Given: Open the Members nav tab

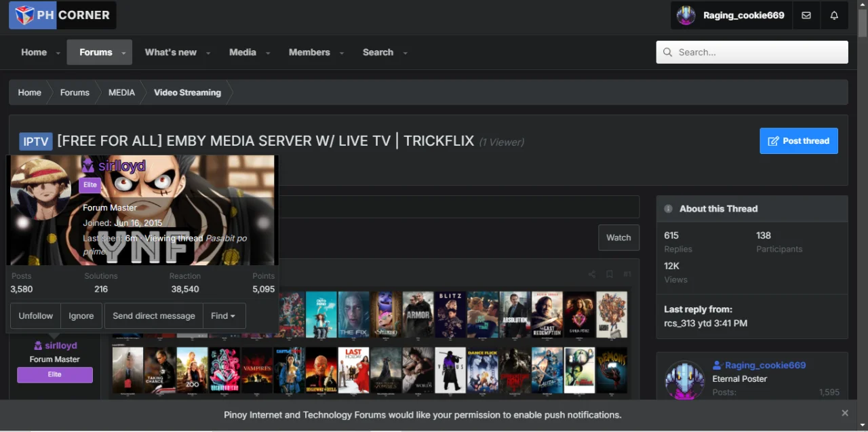Looking at the screenshot, I should 309,52.
